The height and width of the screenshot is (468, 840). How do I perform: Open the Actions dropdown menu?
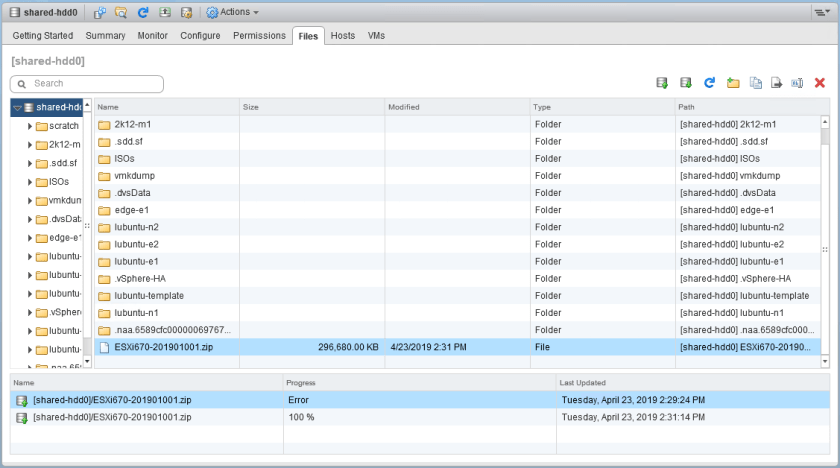pyautogui.click(x=233, y=12)
